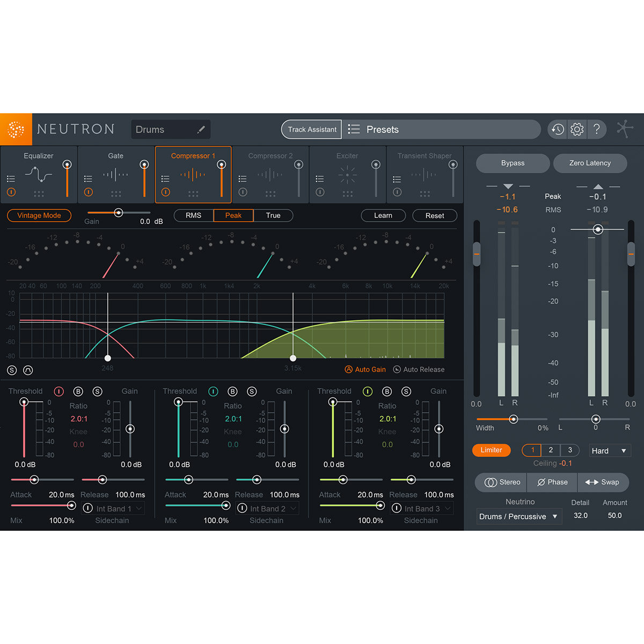Switch to the Compressor 2 module tab
Image resolution: width=644 pixels, height=644 pixels.
coord(271,174)
